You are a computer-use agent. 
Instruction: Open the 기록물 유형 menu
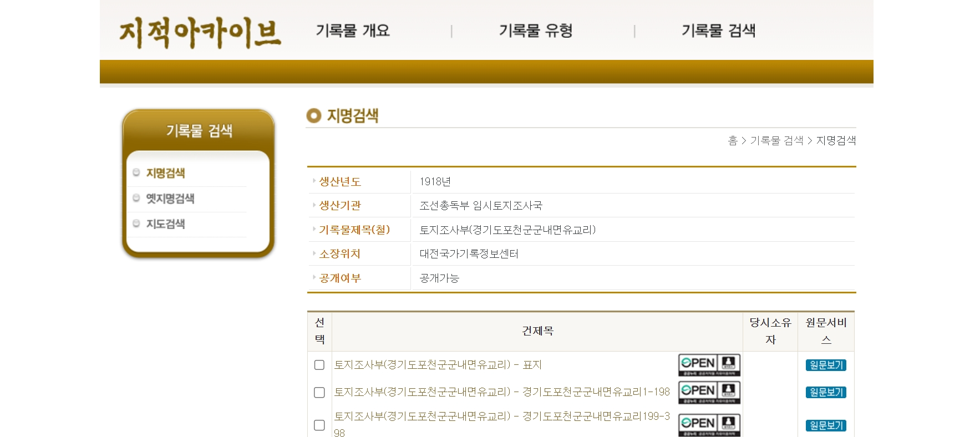(x=536, y=31)
